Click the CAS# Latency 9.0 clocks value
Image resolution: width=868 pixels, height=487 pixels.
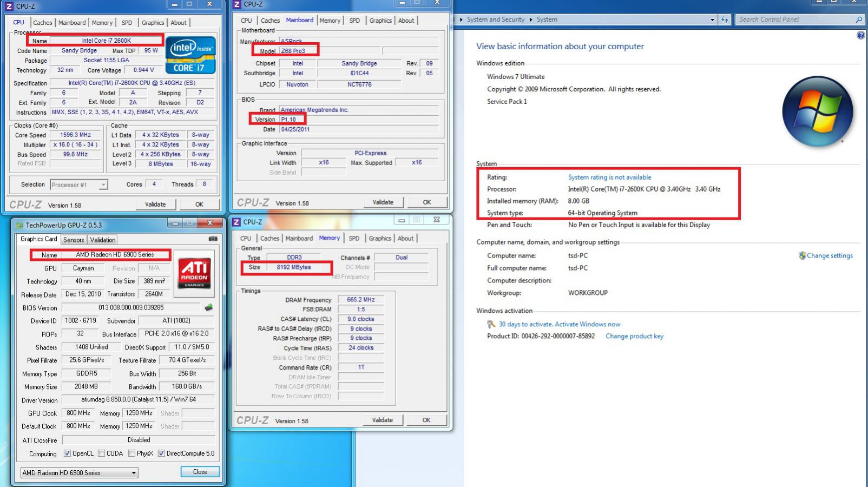point(361,319)
